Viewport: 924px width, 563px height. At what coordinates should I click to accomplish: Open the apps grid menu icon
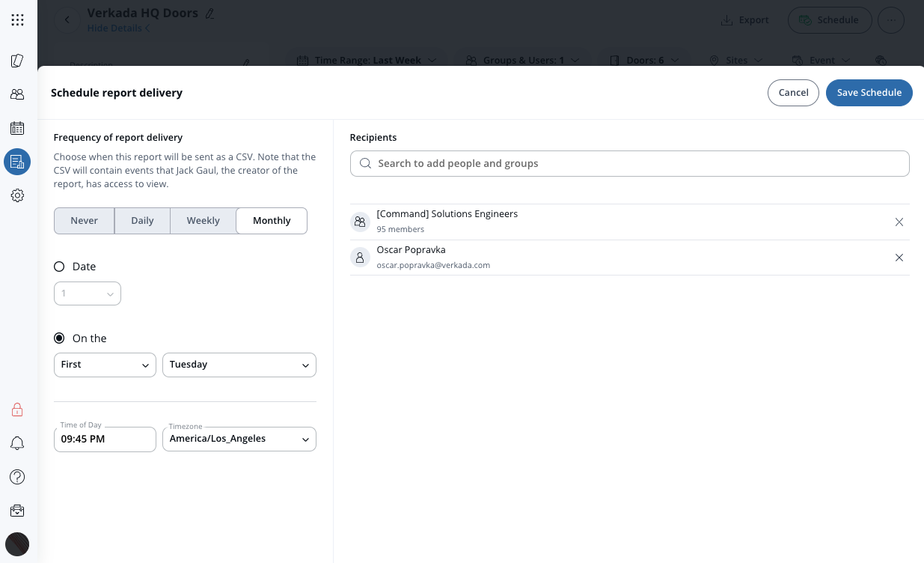pyautogui.click(x=17, y=20)
